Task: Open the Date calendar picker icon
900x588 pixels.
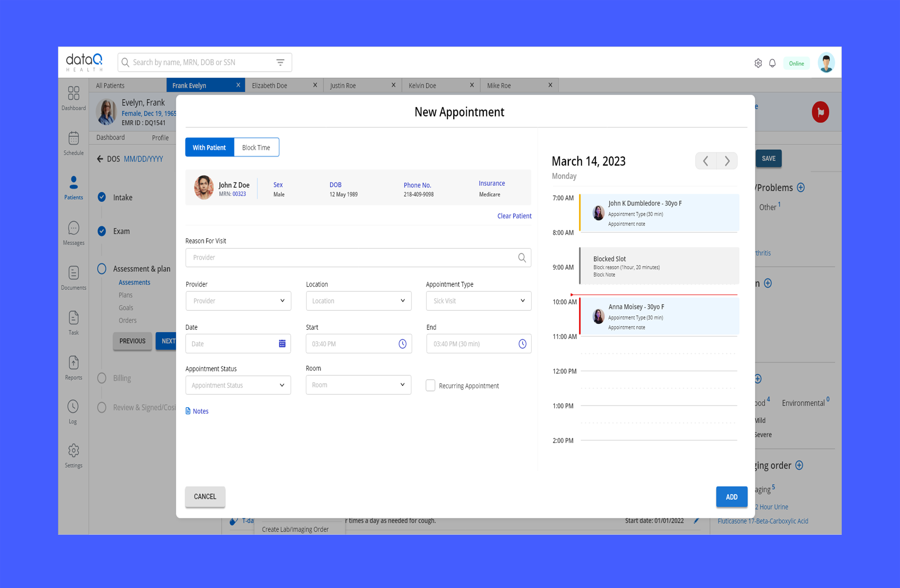Action: [282, 344]
